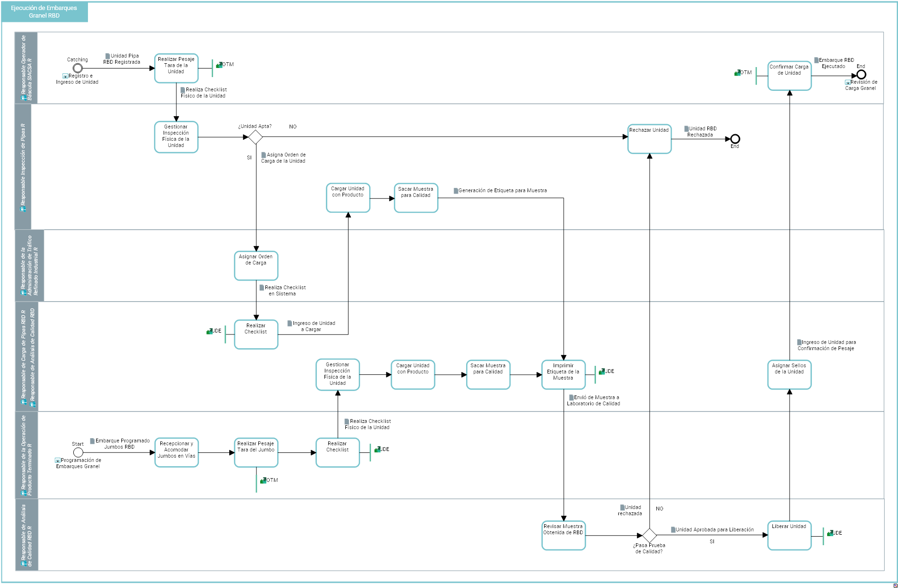Select the Liberar Unidad task

pyautogui.click(x=790, y=536)
